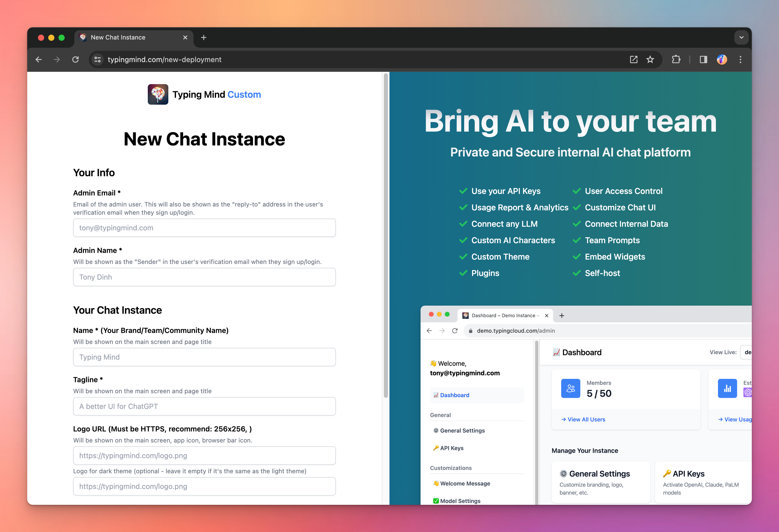The width and height of the screenshot is (779, 532).
Task: Click the browser back arrow
Action: [x=38, y=60]
